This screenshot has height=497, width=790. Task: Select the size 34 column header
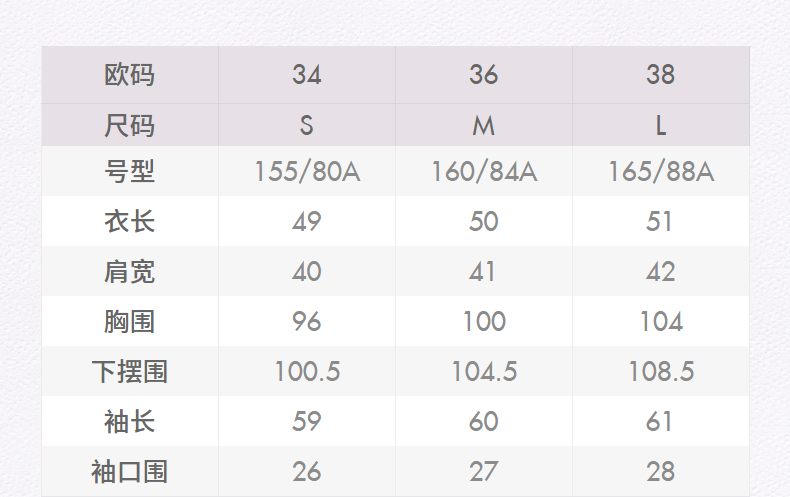(307, 74)
